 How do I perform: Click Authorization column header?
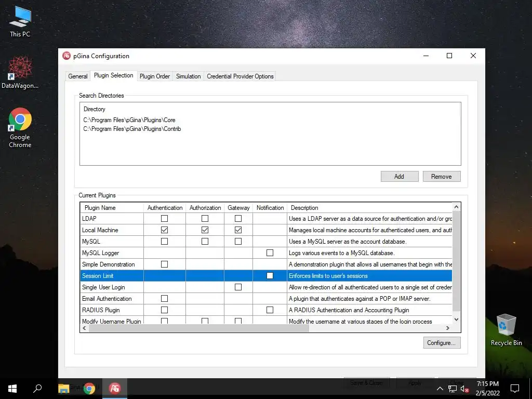click(x=205, y=208)
